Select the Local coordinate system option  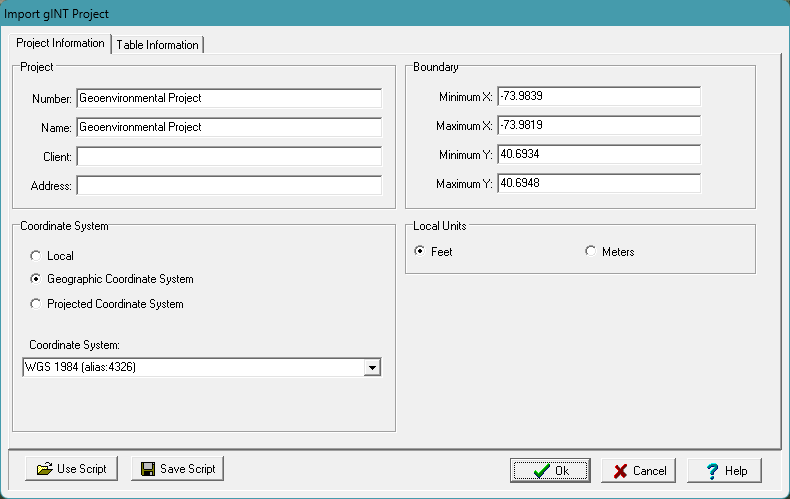point(37,256)
